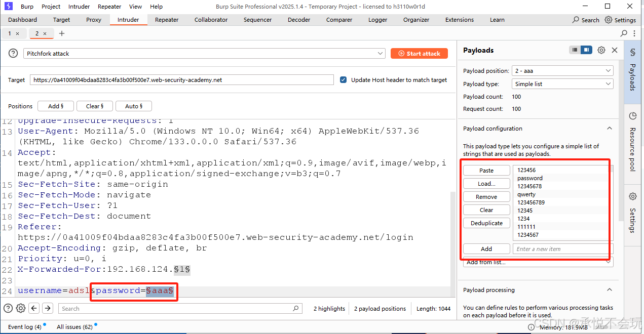
Task: Open the attack type dropdown
Action: (x=204, y=54)
